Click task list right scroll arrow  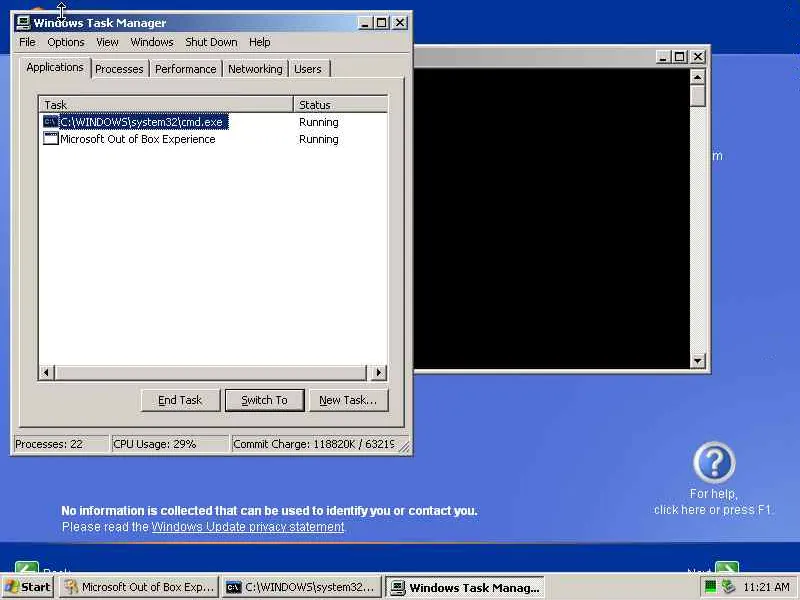click(x=379, y=372)
